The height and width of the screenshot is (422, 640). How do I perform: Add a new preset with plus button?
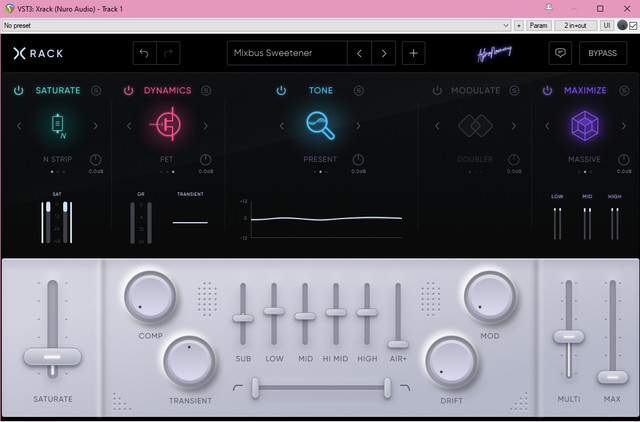[x=413, y=53]
